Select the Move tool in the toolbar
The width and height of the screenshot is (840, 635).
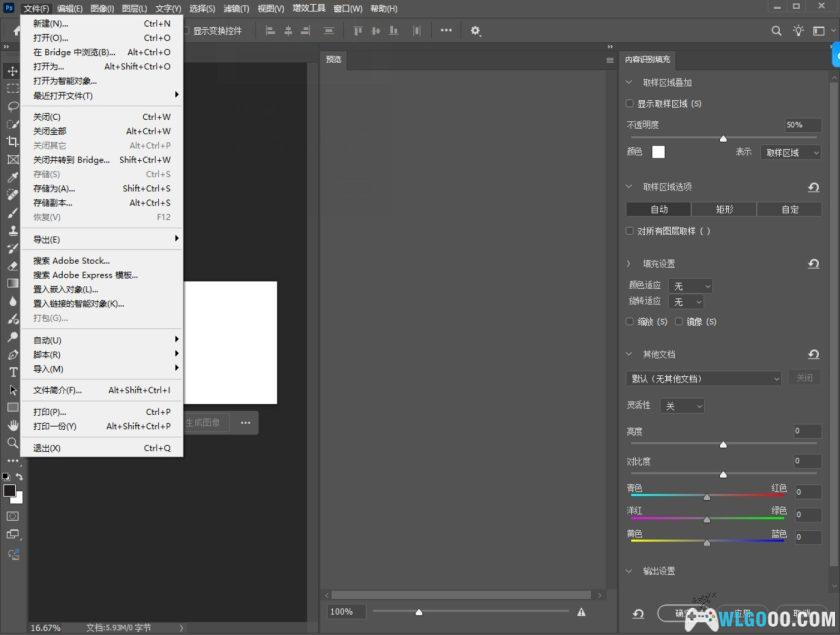pyautogui.click(x=12, y=70)
